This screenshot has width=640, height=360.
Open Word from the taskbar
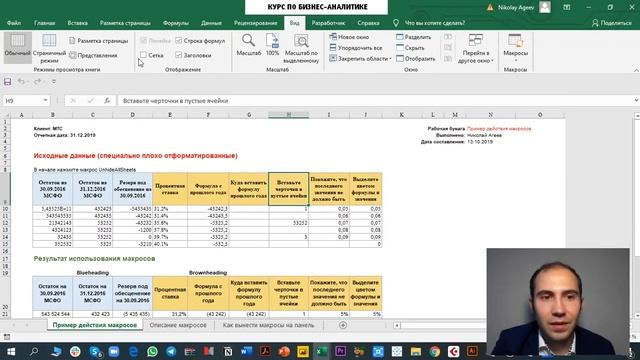(x=247, y=351)
